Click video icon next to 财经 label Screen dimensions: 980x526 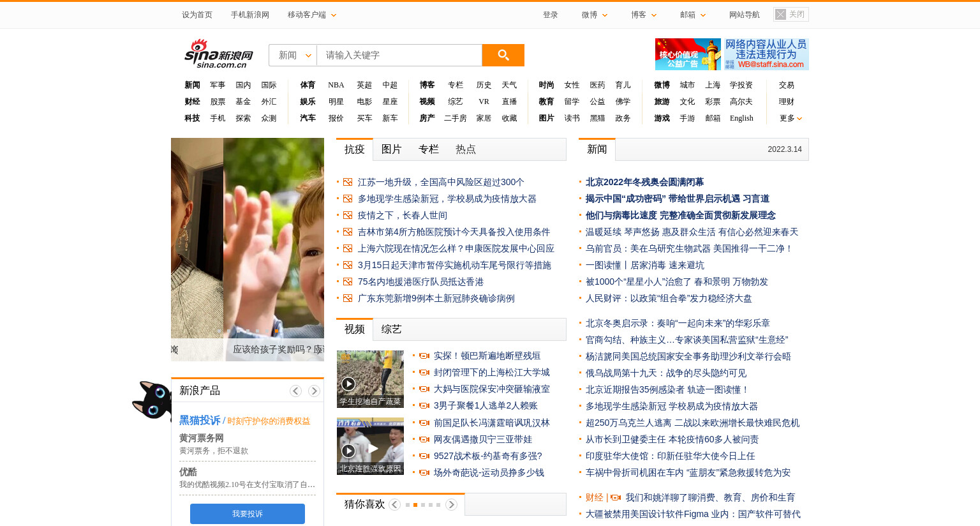coord(616,497)
